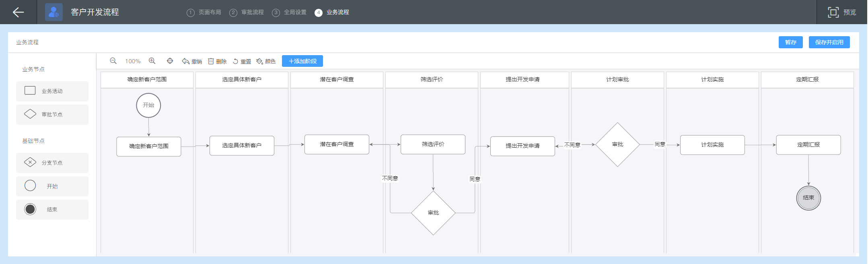Select the 结束 end node on canvas
Image resolution: width=868 pixels, height=264 pixels.
(808, 198)
